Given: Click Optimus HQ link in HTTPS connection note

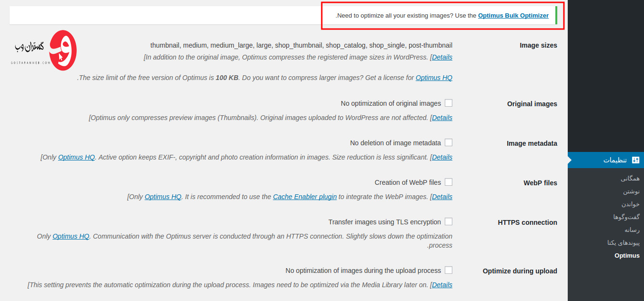Looking at the screenshot, I should (71, 236).
